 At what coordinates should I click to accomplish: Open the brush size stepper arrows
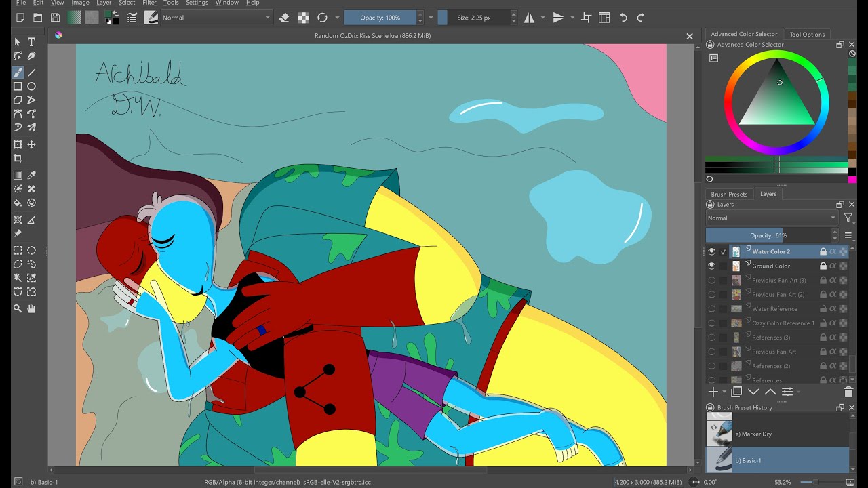click(513, 18)
